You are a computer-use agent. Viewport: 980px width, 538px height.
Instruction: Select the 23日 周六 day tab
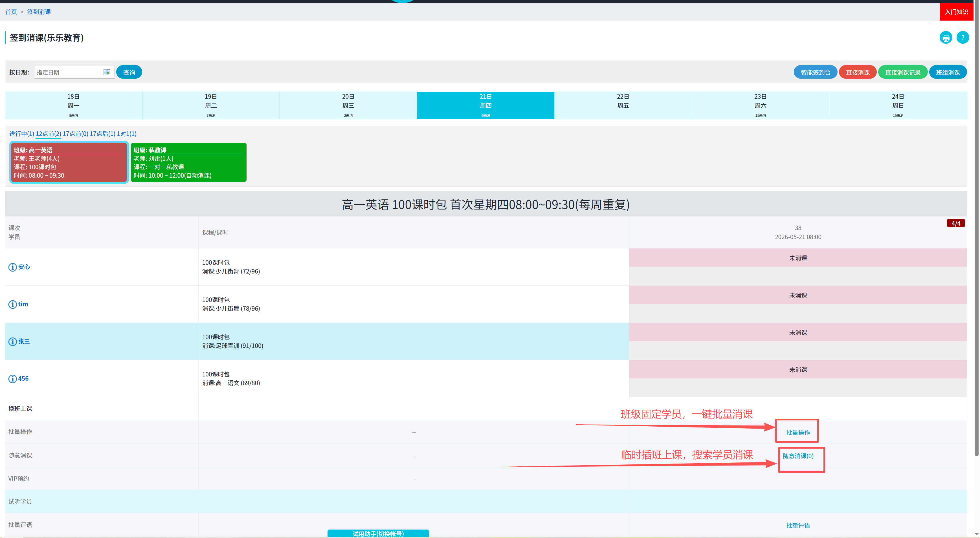[x=760, y=105]
